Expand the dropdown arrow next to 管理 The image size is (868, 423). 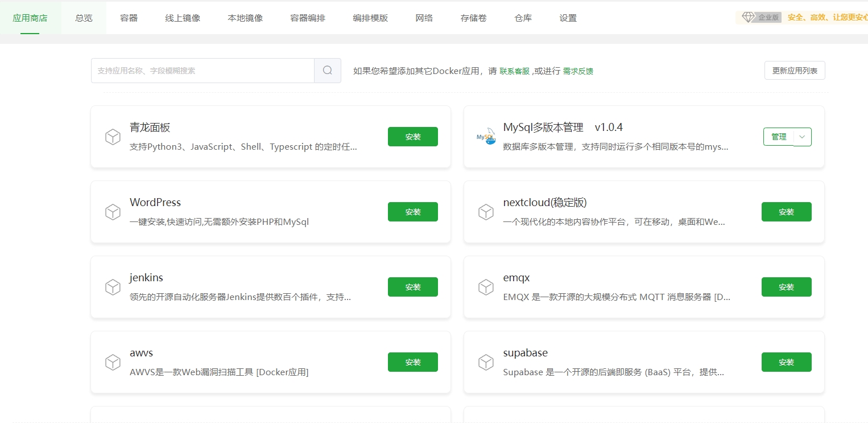coord(802,137)
